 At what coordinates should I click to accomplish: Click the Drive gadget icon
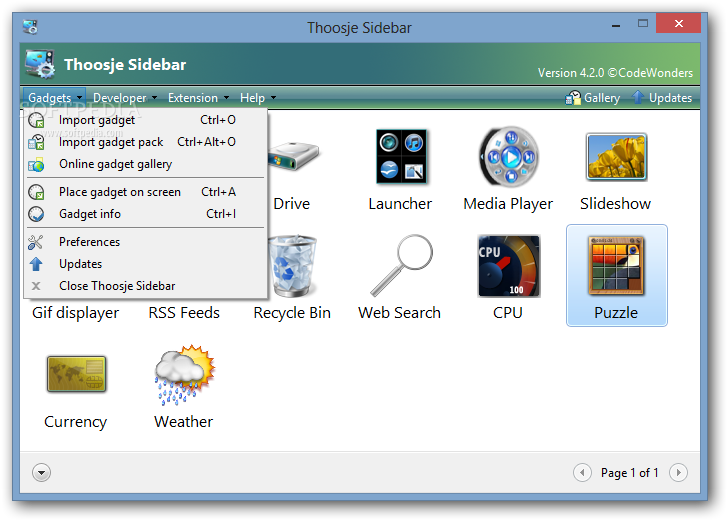(293, 156)
